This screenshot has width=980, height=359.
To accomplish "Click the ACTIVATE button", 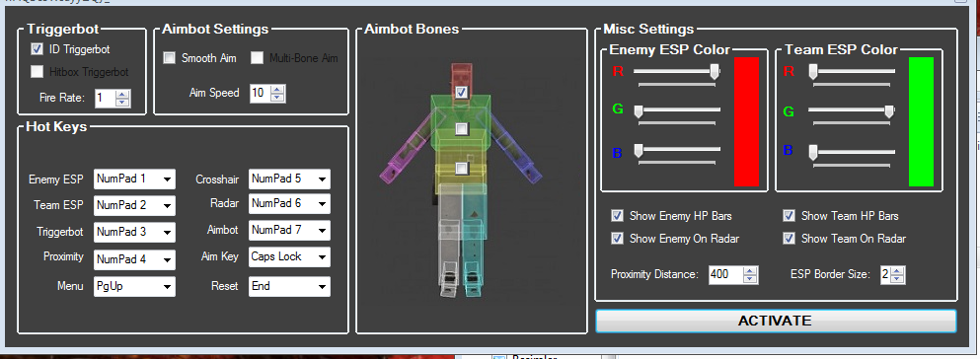I will [x=776, y=321].
